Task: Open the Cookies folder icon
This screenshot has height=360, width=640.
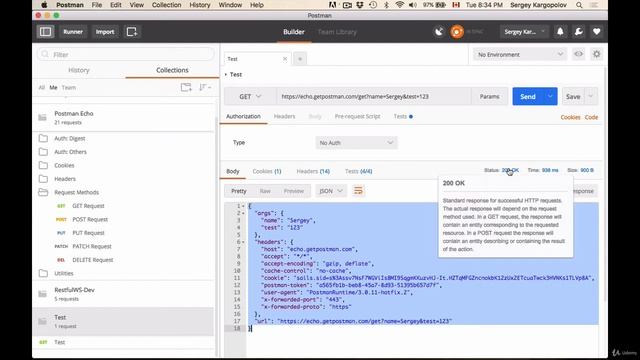Action: [43, 165]
